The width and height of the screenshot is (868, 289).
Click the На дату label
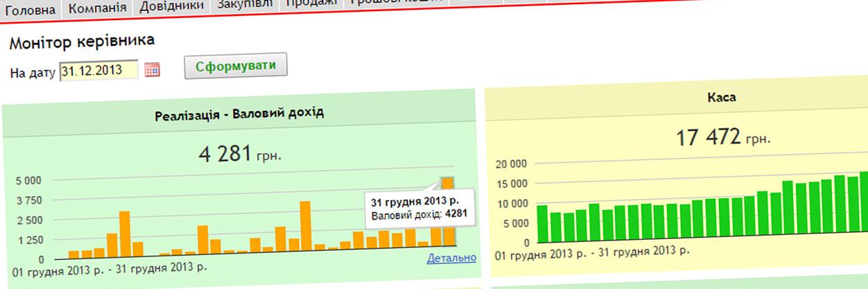point(33,73)
